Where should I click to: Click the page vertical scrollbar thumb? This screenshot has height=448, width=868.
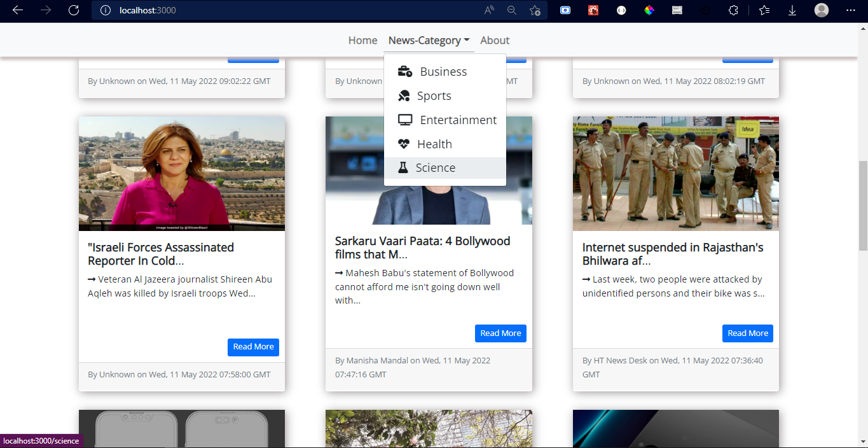(863, 205)
